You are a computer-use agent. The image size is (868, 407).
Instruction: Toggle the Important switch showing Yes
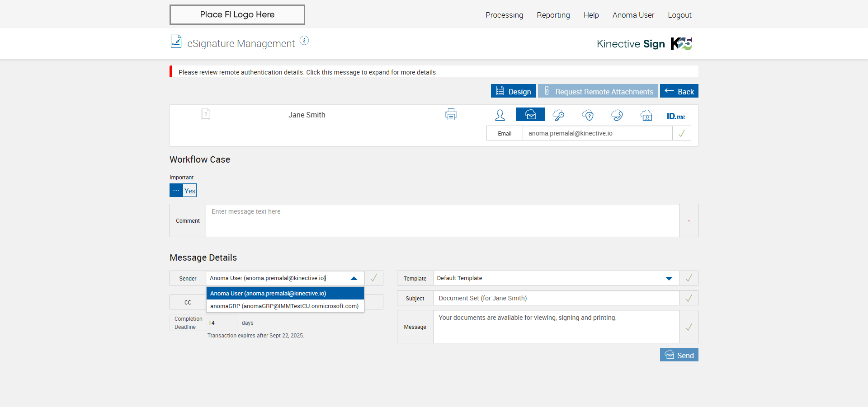183,190
